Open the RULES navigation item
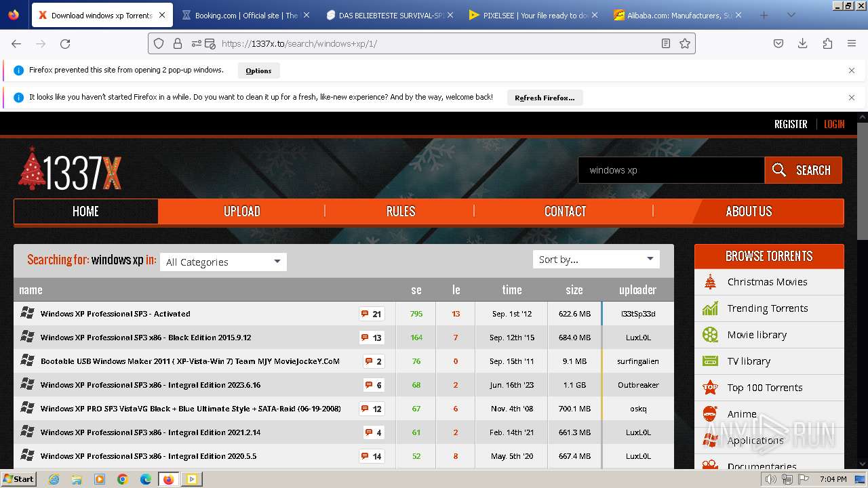The width and height of the screenshot is (868, 488). tap(400, 211)
